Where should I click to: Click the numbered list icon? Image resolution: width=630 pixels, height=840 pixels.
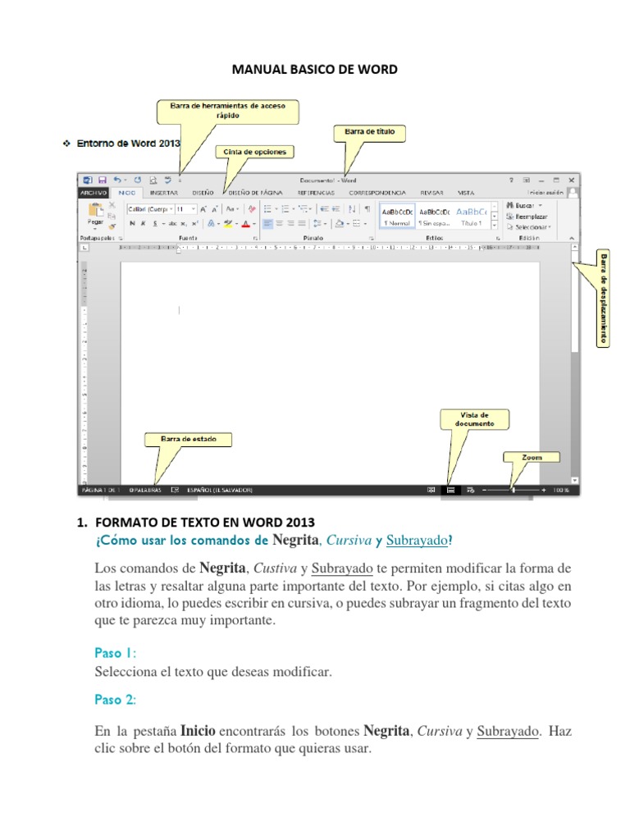pos(285,209)
